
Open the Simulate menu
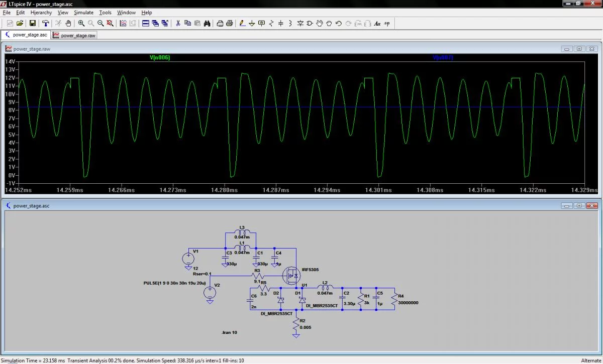point(83,12)
